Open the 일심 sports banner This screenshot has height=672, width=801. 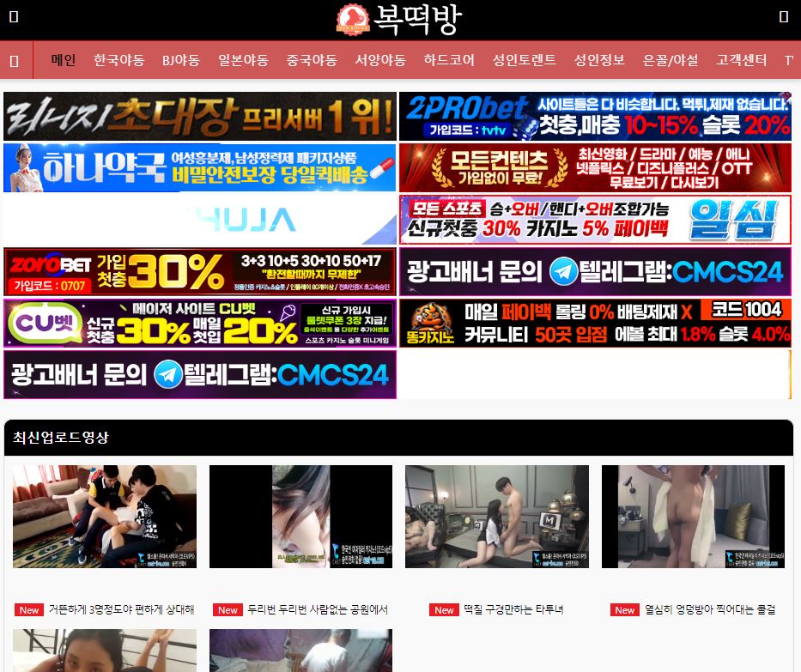click(595, 220)
